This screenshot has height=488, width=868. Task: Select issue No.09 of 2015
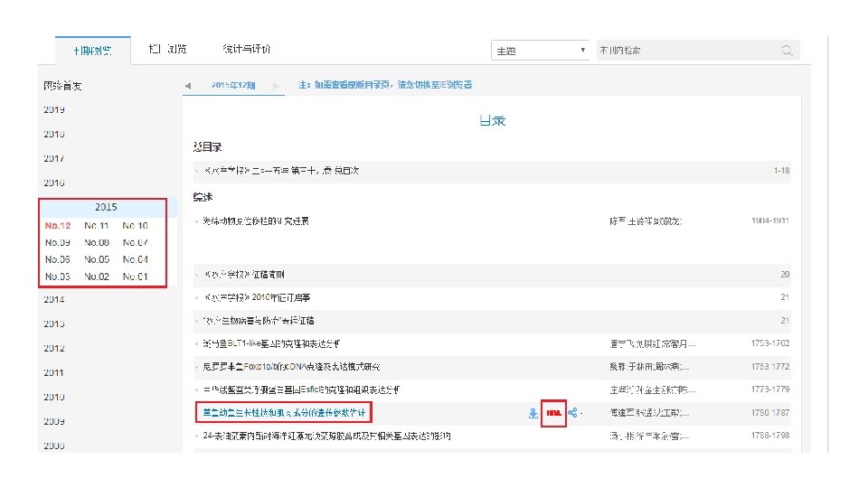(x=58, y=242)
